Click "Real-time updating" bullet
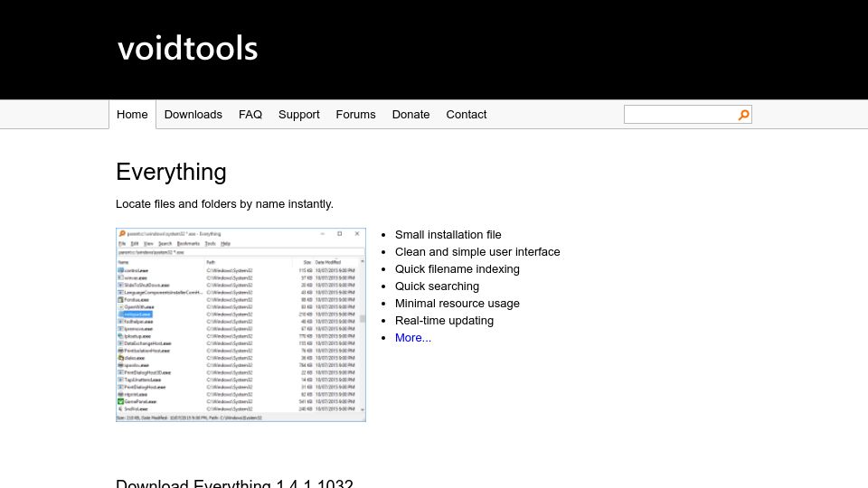868x488 pixels. coord(444,320)
